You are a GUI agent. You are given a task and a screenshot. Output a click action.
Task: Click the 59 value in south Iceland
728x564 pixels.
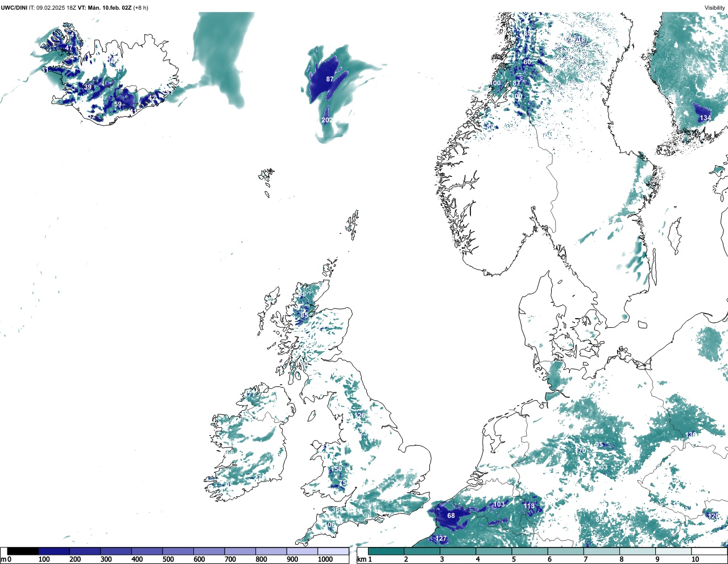click(118, 105)
